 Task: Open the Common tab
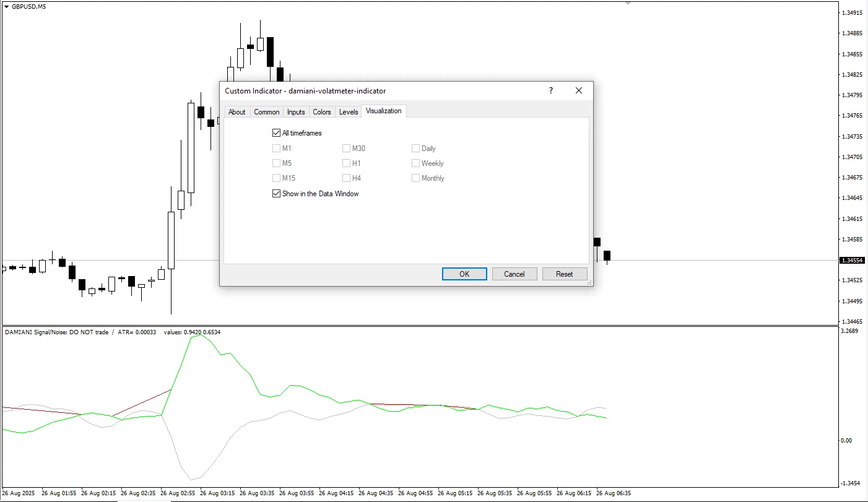[266, 112]
